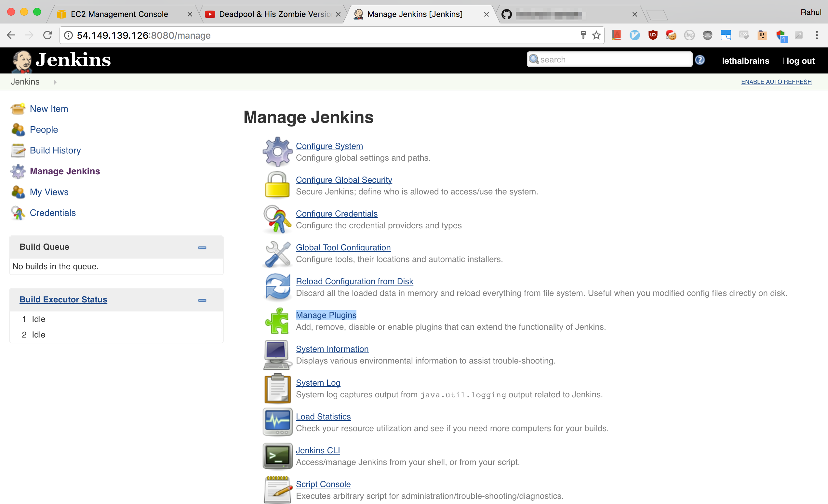Open the help question mark icon
This screenshot has width=828, height=504.
(700, 60)
